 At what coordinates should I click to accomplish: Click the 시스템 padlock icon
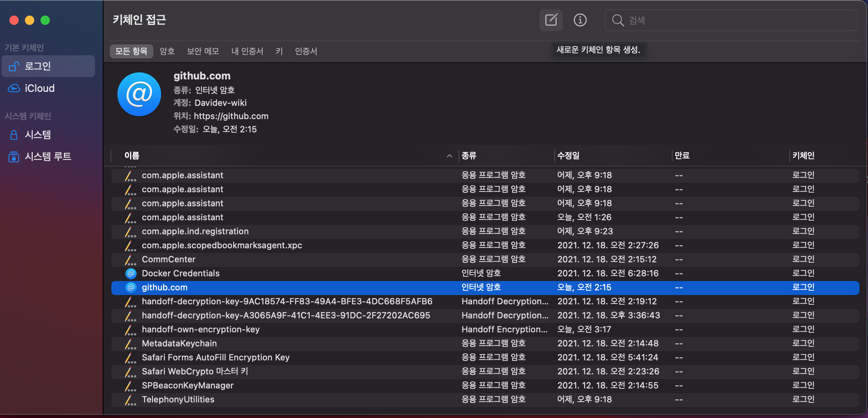pos(14,135)
